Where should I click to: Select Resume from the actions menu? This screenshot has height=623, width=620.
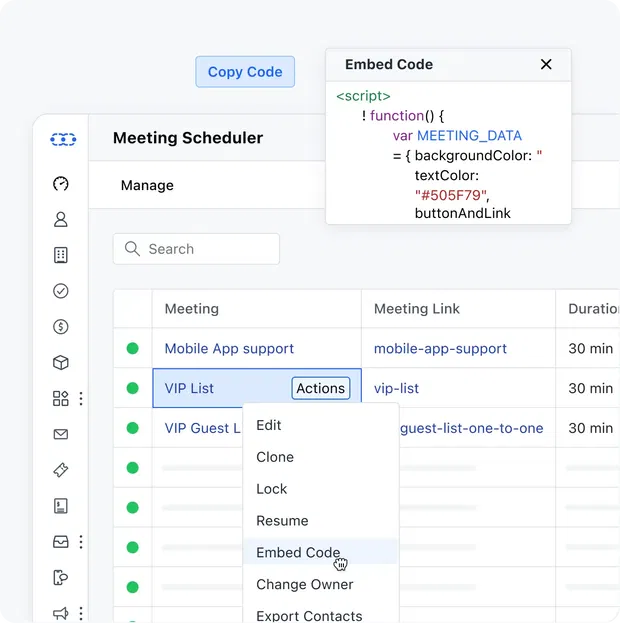pyautogui.click(x=320, y=520)
